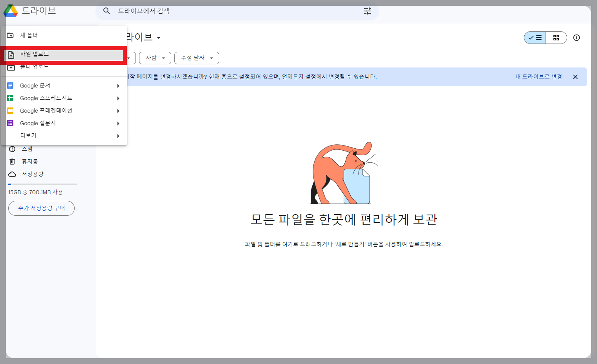Select 파일 업로드 menu item
This screenshot has width=597, height=364.
(64, 55)
